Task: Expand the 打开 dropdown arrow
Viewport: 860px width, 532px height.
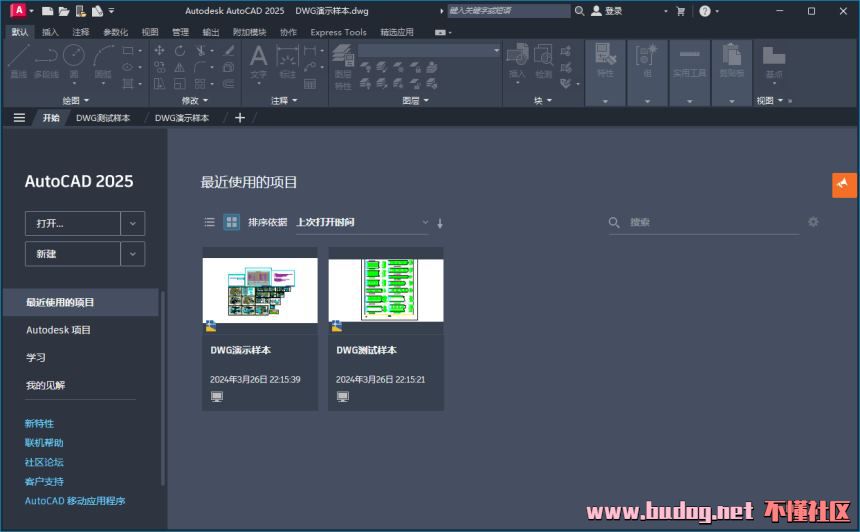Action: point(133,224)
